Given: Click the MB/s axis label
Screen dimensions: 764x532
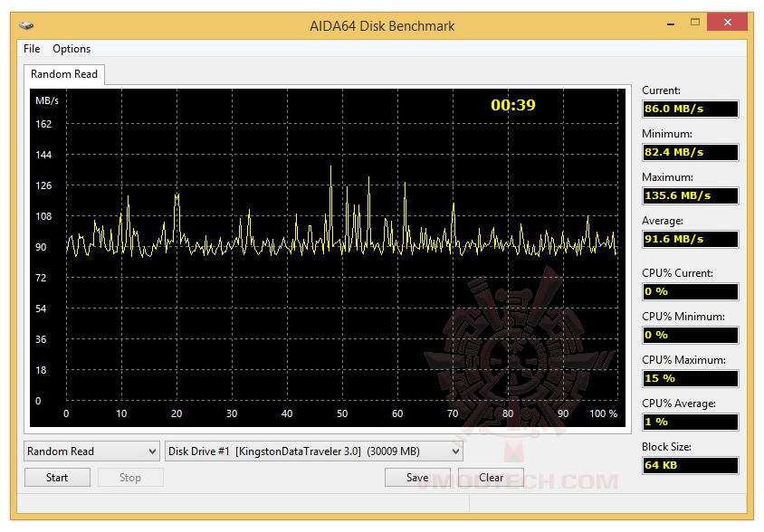Looking at the screenshot, I should click(47, 100).
